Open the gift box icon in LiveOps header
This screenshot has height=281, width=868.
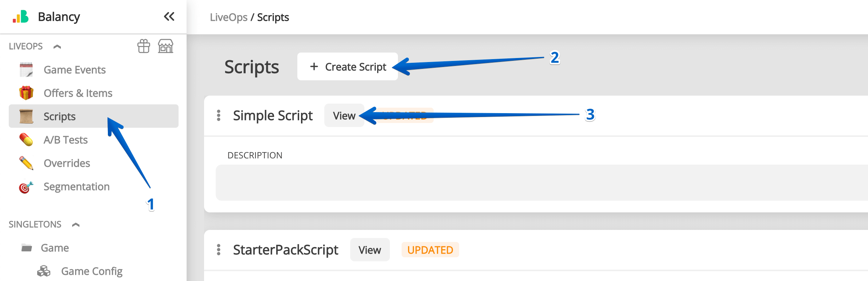point(144,46)
